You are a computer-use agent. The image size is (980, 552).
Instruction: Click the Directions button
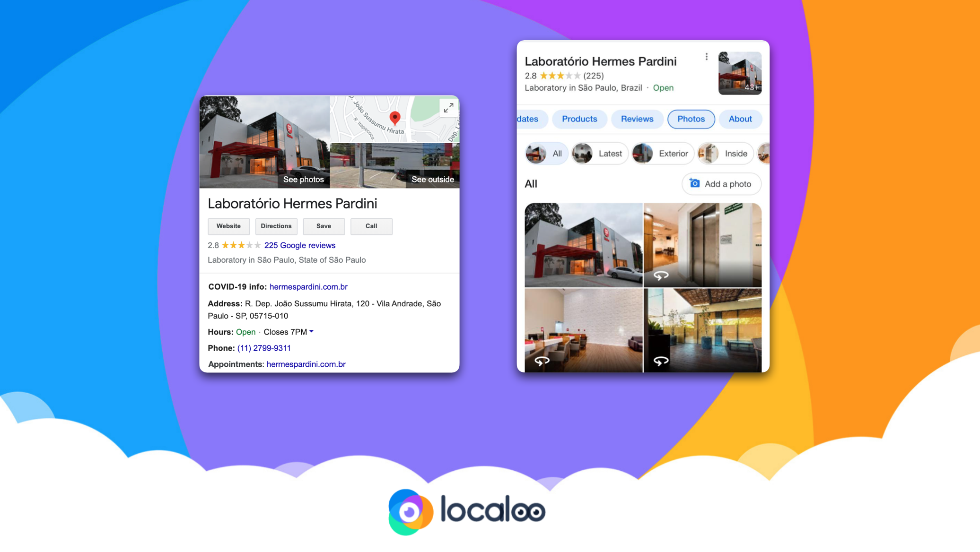pos(275,225)
